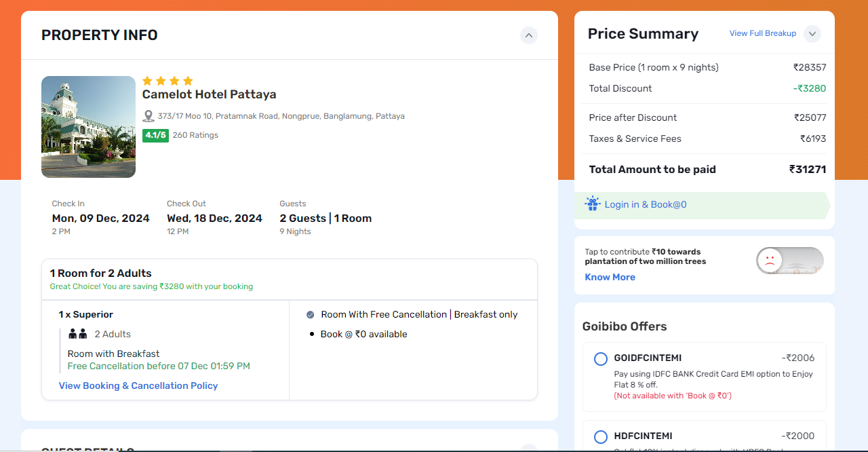
Task: Click Login in & Book@0
Action: (646, 204)
